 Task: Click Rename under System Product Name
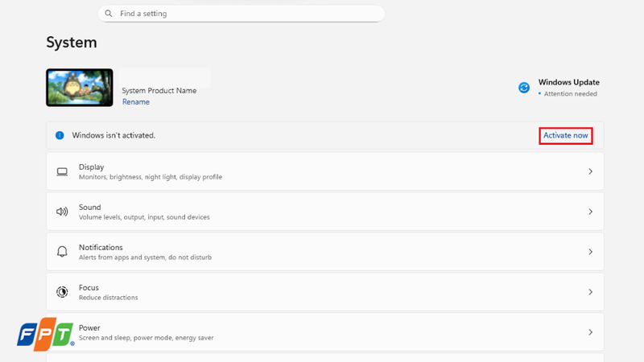[x=136, y=102]
